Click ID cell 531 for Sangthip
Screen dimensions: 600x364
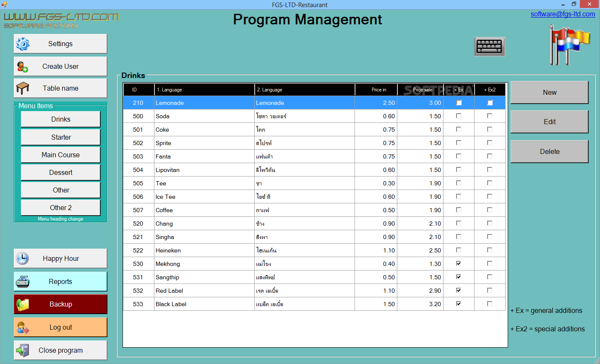click(139, 277)
